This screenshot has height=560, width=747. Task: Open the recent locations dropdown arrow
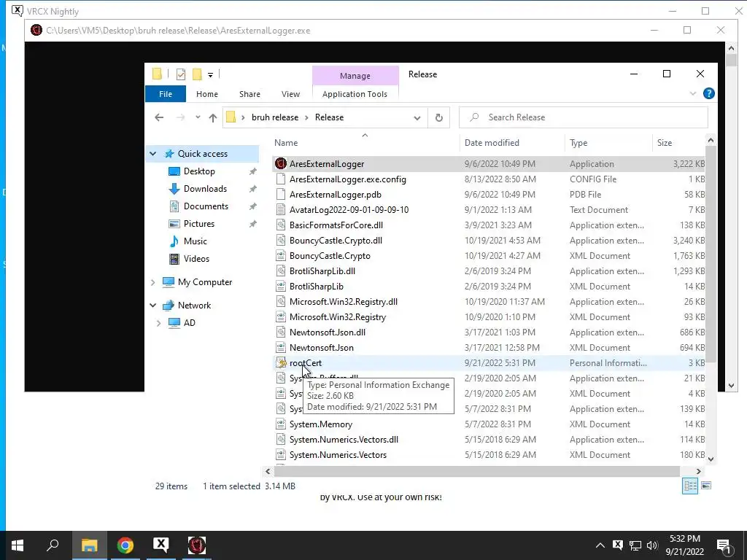(198, 117)
